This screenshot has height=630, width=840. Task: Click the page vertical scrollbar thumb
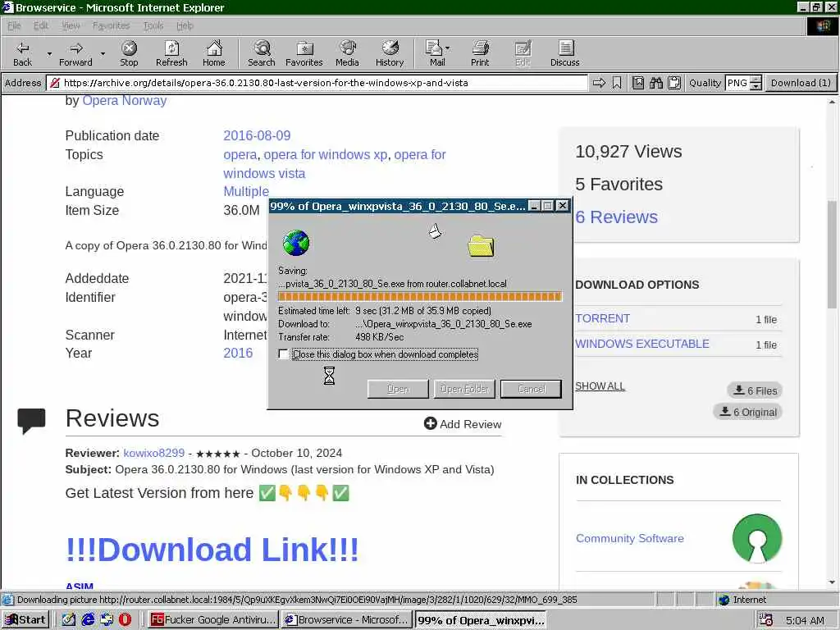832,254
